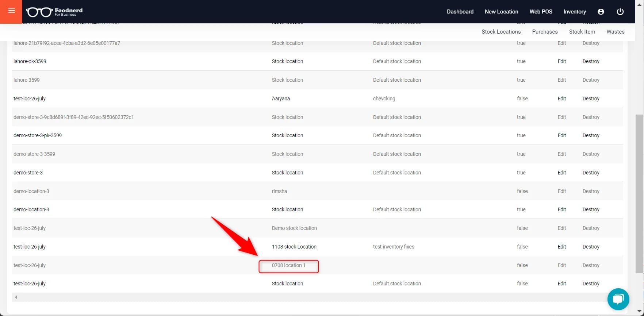The height and width of the screenshot is (316, 644).
Task: Click the 'Aaryana' name cell
Action: coord(281,99)
